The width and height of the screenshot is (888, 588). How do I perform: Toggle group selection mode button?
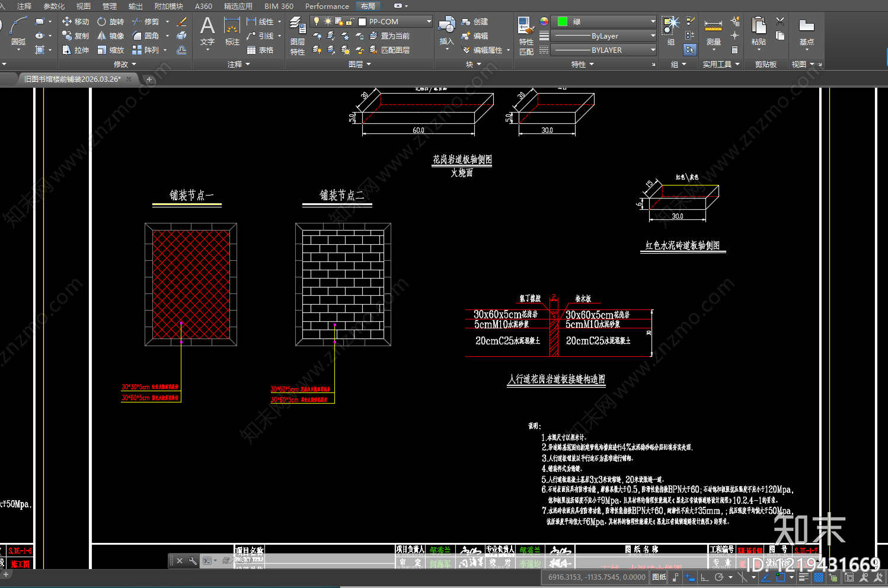(690, 50)
